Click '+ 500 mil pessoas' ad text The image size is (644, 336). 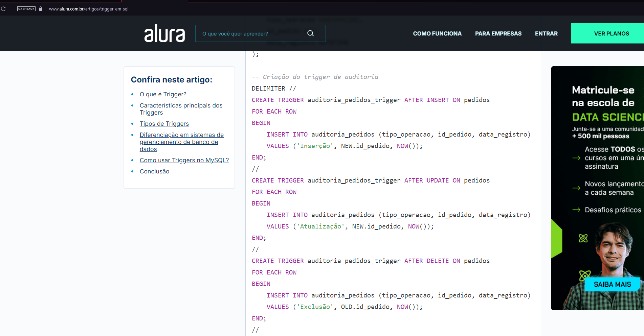601,136
